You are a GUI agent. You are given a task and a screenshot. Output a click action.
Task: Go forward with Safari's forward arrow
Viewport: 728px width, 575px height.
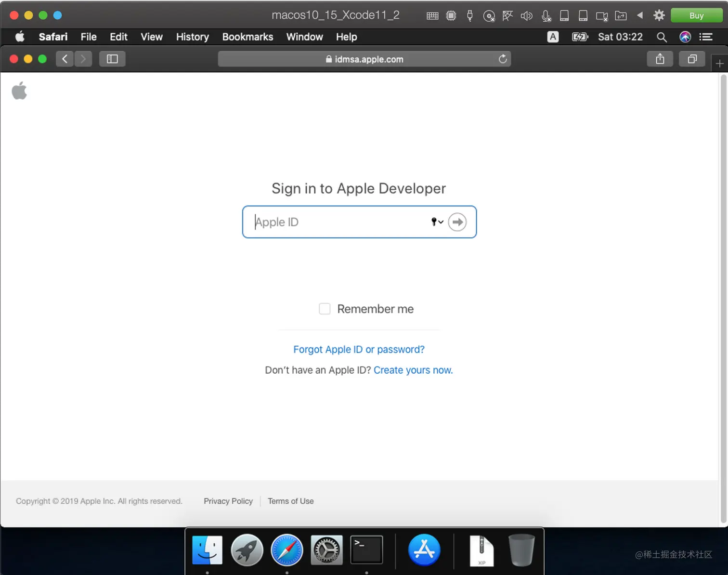pyautogui.click(x=83, y=59)
